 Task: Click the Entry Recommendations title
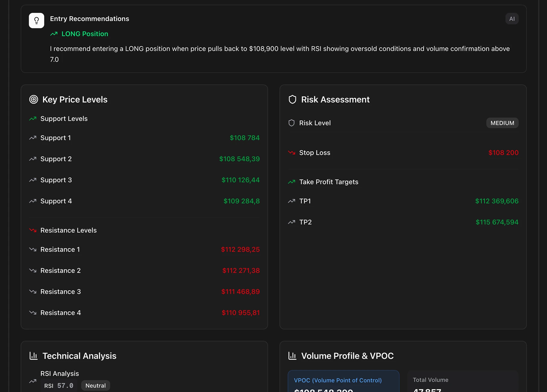pyautogui.click(x=90, y=19)
